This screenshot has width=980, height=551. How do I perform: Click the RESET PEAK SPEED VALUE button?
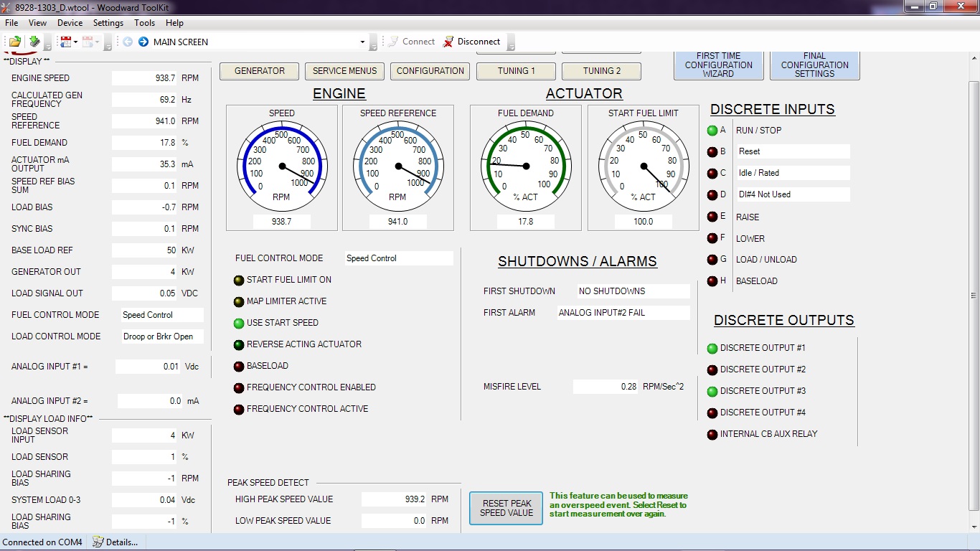[x=505, y=508]
